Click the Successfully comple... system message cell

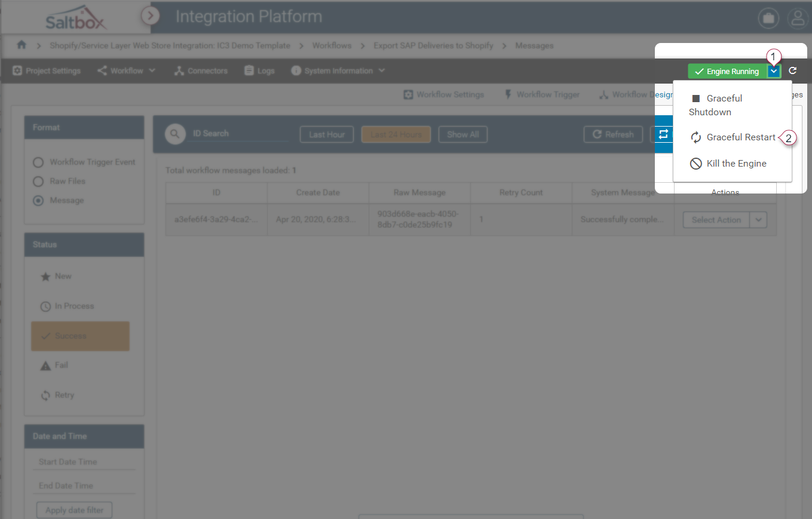pos(623,219)
